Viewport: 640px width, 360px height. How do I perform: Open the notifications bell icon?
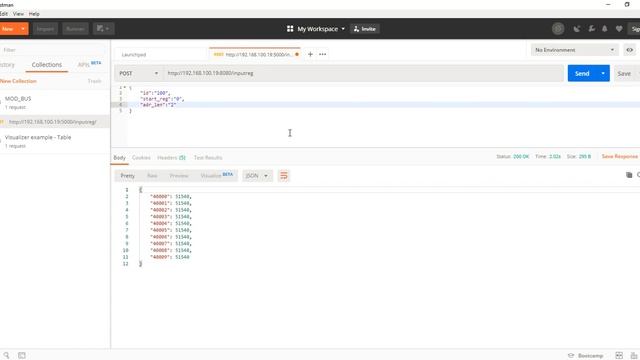point(604,29)
